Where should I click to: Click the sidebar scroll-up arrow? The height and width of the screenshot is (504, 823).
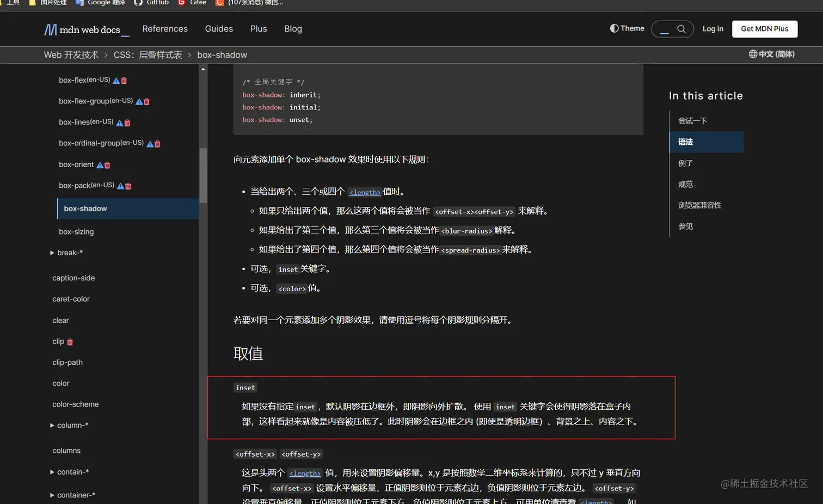coord(203,69)
